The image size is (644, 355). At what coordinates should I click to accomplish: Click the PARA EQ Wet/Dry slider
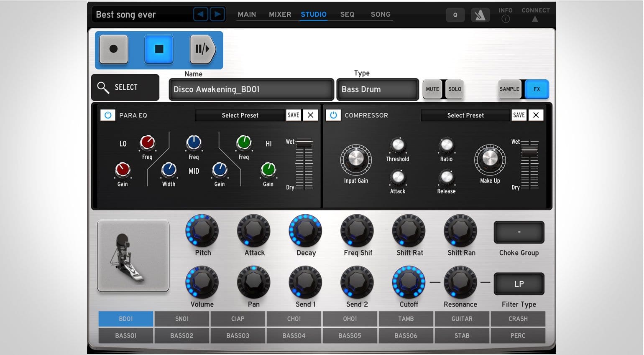click(x=304, y=165)
